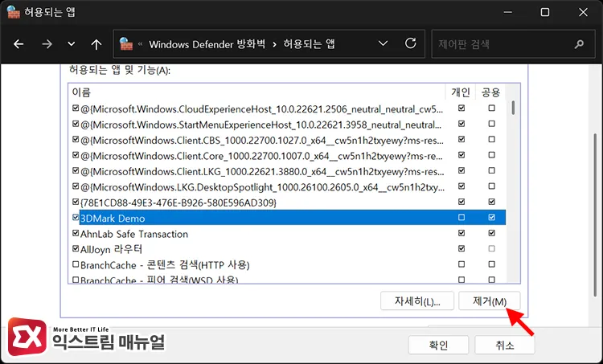This screenshot has width=603, height=364.
Task: Cancel with the 취소 button
Action: 505,345
